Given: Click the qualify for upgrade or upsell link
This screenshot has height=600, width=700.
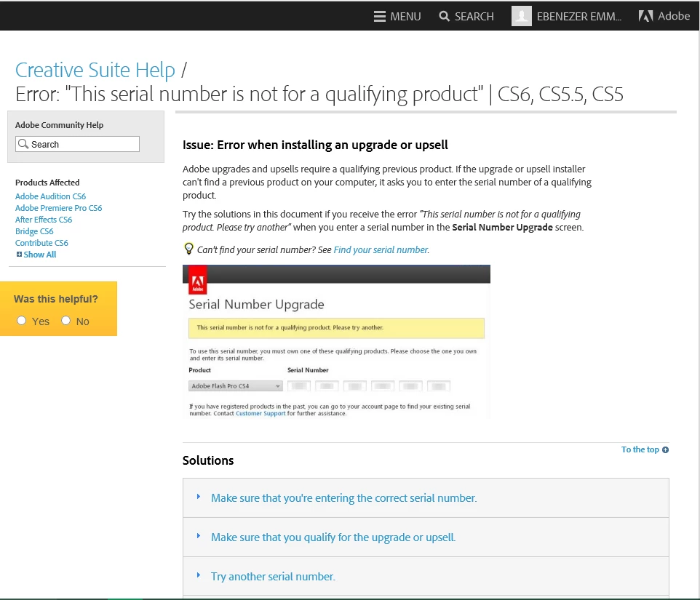Looking at the screenshot, I should 333,537.
